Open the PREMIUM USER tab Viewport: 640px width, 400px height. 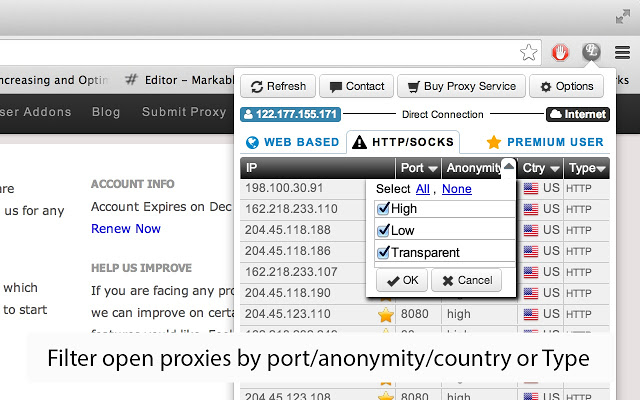coord(545,142)
